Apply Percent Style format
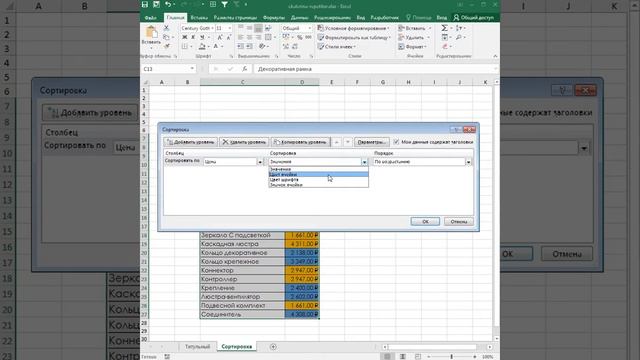This screenshot has height=360, width=640. (300, 37)
